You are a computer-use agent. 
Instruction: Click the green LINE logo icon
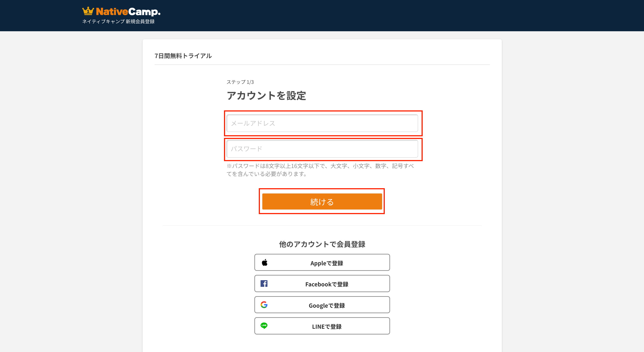pos(264,326)
